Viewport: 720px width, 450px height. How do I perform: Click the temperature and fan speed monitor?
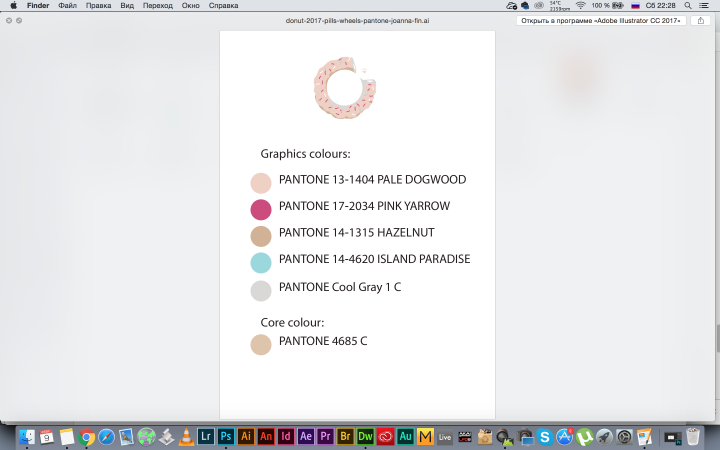[559, 6]
